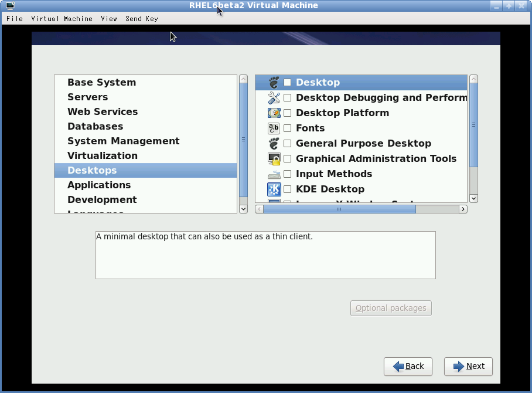Select the Base System category

[x=145, y=83]
